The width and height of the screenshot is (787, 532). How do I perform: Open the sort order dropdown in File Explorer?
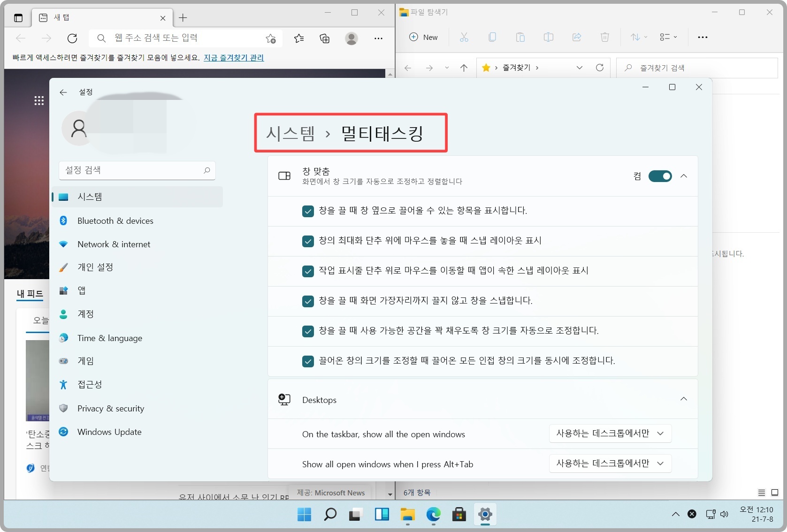pyautogui.click(x=639, y=37)
